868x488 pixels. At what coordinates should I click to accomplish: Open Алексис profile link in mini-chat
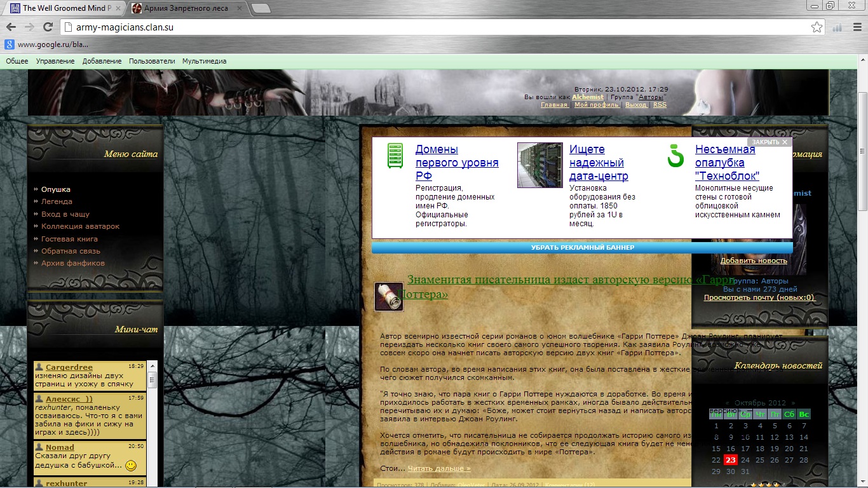coord(69,399)
